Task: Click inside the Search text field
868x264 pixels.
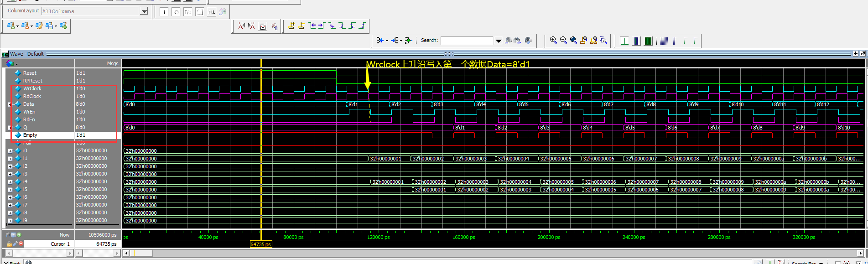Action: 467,41
